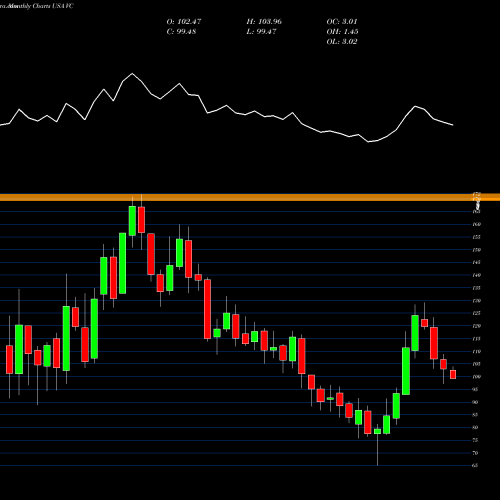Select the high value 'H: 103.96'
The image size is (500, 500).
point(264,22)
